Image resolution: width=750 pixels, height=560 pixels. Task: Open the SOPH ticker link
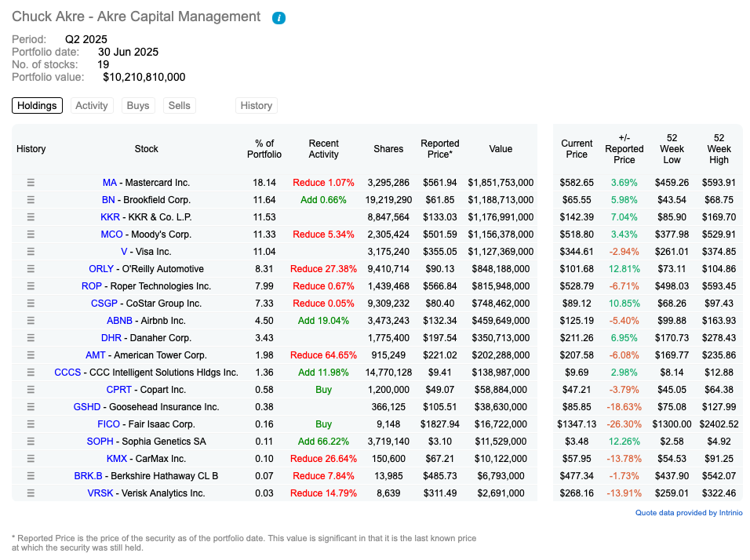pos(100,442)
